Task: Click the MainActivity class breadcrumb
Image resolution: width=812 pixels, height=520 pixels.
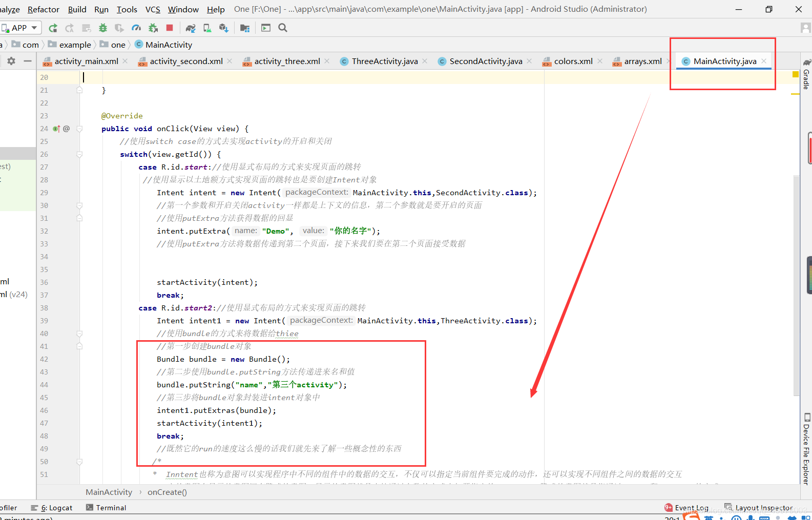Action: (x=163, y=45)
